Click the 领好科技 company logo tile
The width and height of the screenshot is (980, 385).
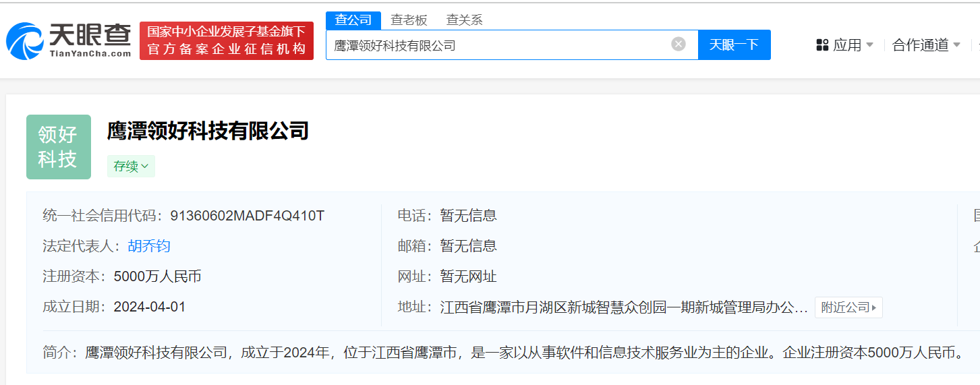[x=59, y=147]
